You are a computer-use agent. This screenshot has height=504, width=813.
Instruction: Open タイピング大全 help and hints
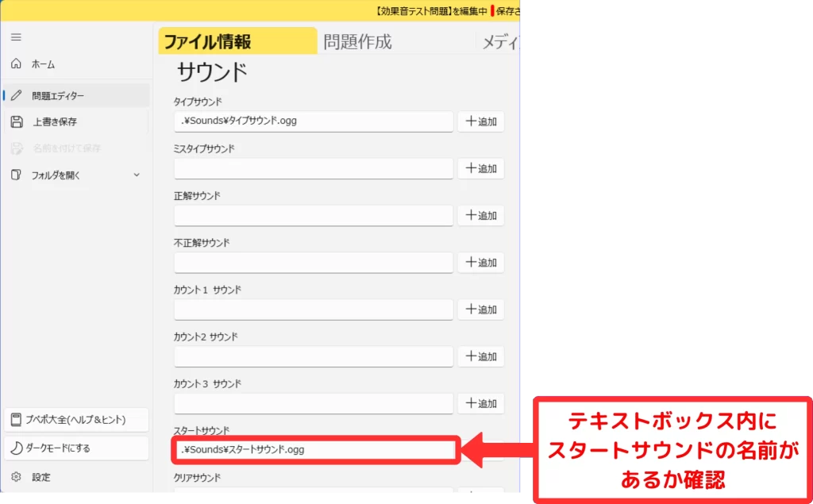[76, 419]
